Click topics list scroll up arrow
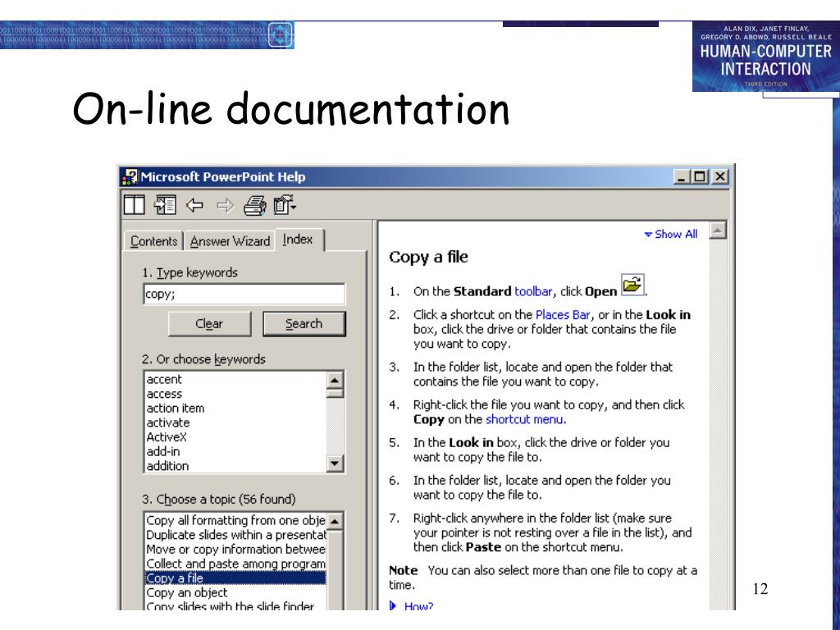Screen dimensions: 840x630 (335, 521)
